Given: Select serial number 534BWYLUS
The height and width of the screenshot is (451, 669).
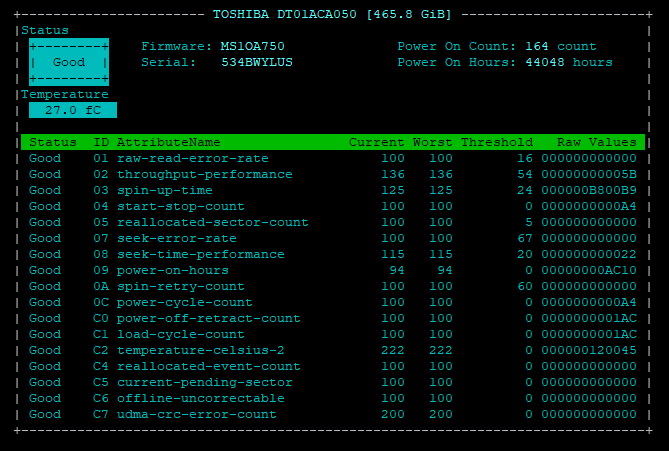Looking at the screenshot, I should pyautogui.click(x=256, y=62).
